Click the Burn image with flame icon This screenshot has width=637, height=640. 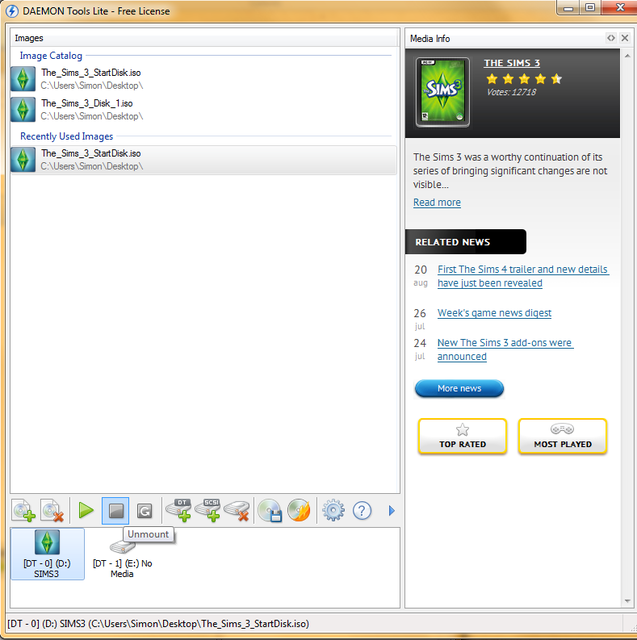pos(299,510)
